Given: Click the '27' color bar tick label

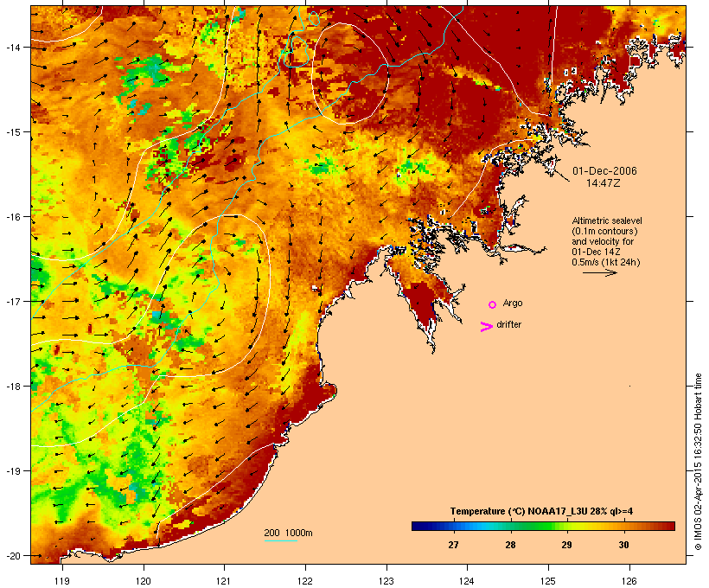Looking at the screenshot, I should coord(454,545).
